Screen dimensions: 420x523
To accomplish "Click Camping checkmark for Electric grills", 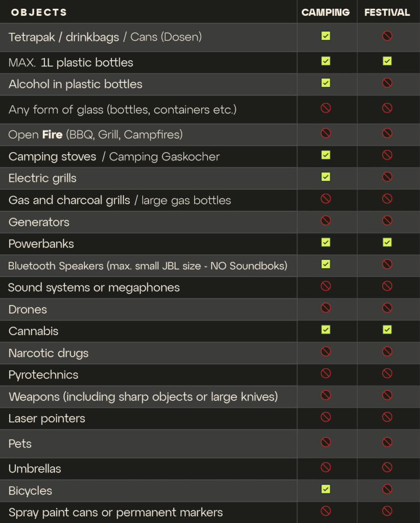I will (325, 177).
